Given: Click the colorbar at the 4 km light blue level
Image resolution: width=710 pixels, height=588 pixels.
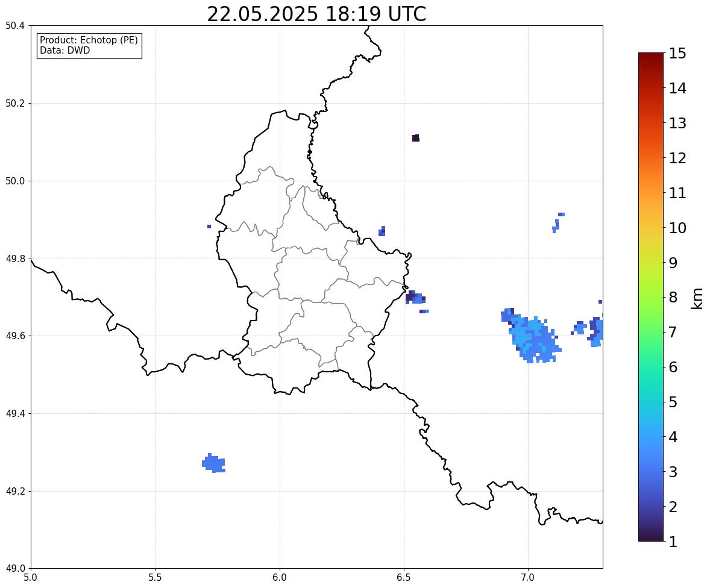Looking at the screenshot, I should click(651, 437).
